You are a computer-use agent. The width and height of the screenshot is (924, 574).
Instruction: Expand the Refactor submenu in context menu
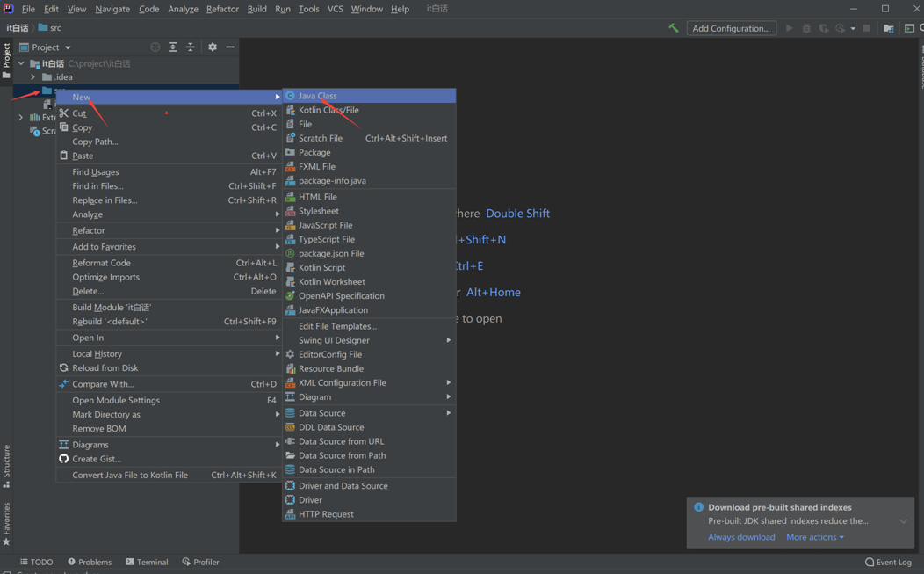[x=169, y=230]
